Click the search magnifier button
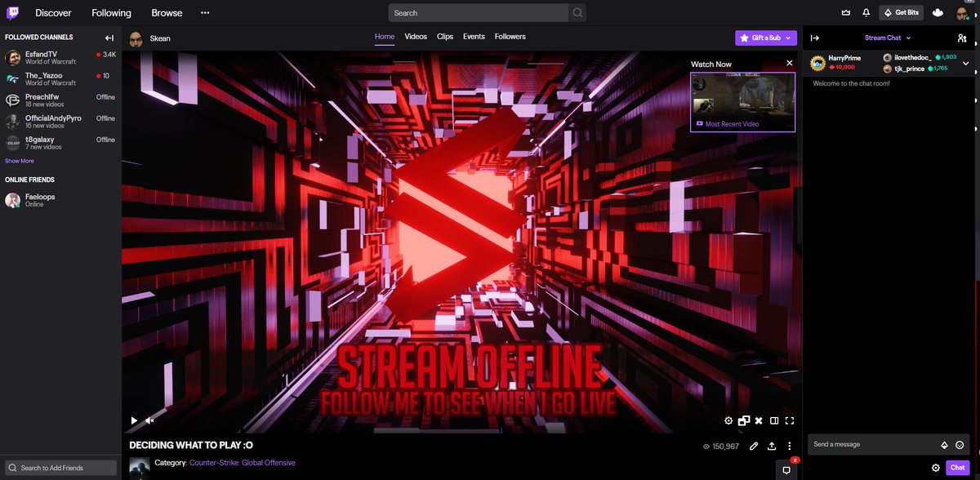Viewport: 980px width, 480px height. pos(577,13)
